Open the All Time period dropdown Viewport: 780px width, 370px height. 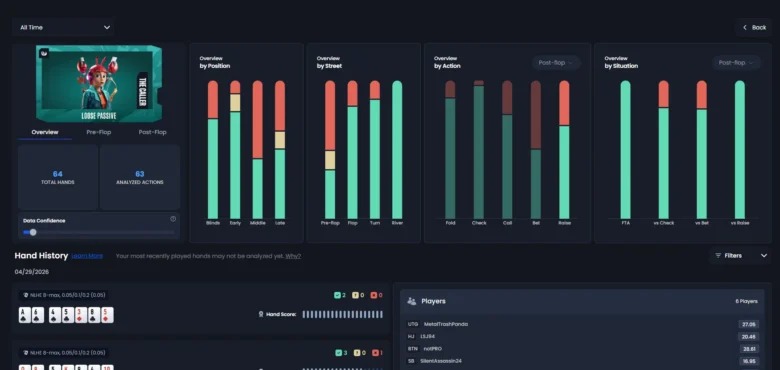64,27
